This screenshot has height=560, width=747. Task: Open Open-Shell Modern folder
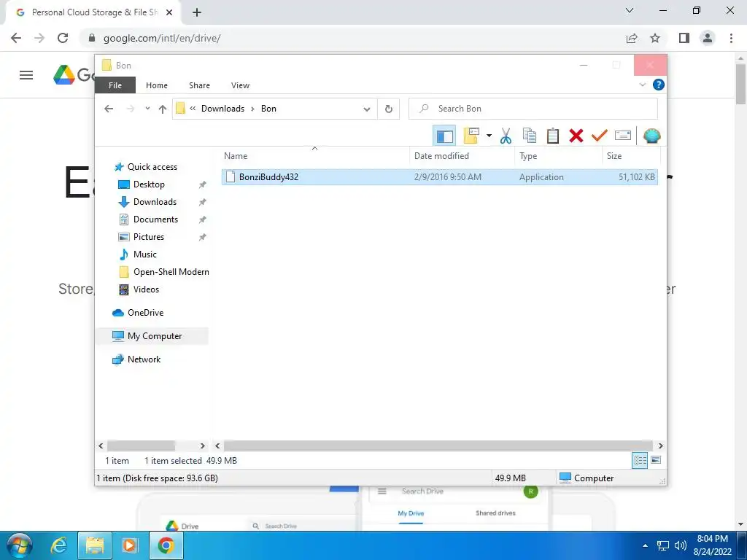171,272
